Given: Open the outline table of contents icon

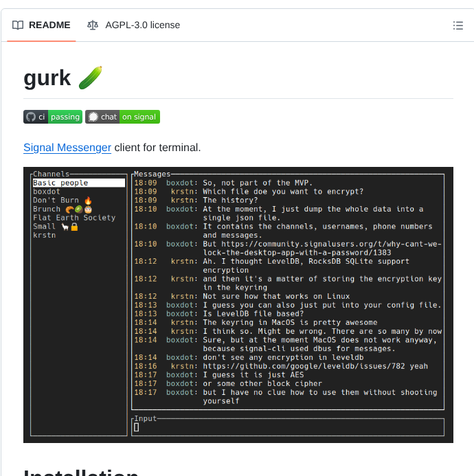Looking at the screenshot, I should tap(458, 25).
